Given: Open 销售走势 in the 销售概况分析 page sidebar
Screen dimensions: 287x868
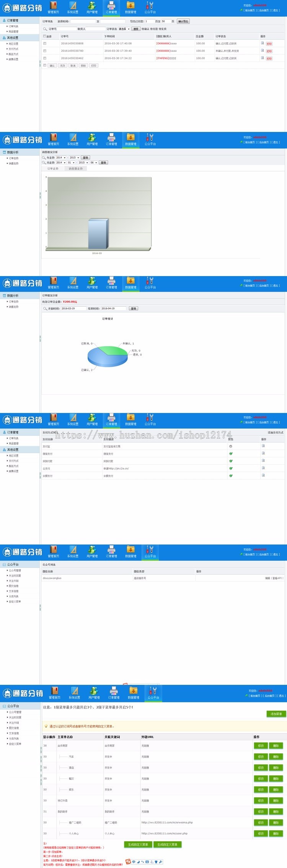Looking at the screenshot, I should [x=13, y=163].
